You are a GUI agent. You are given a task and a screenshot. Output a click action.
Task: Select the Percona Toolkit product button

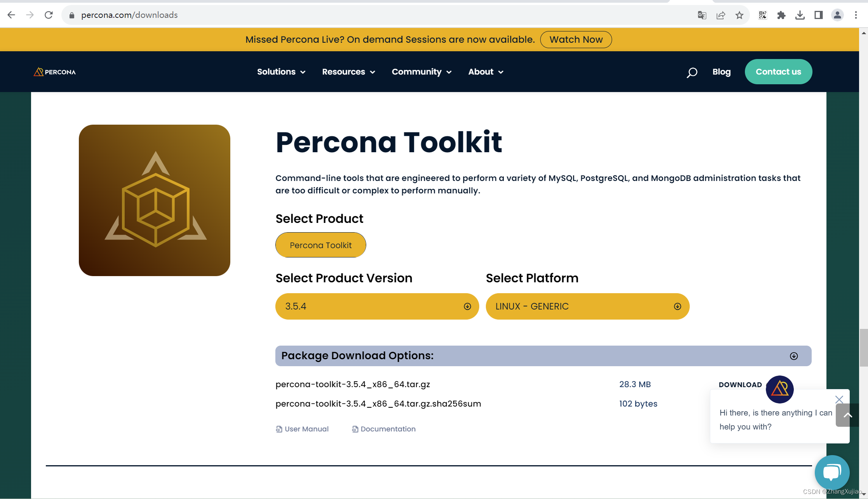point(321,245)
